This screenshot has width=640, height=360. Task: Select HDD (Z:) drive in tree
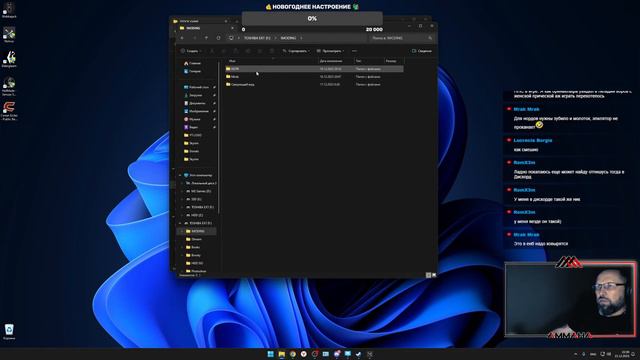coord(195,215)
